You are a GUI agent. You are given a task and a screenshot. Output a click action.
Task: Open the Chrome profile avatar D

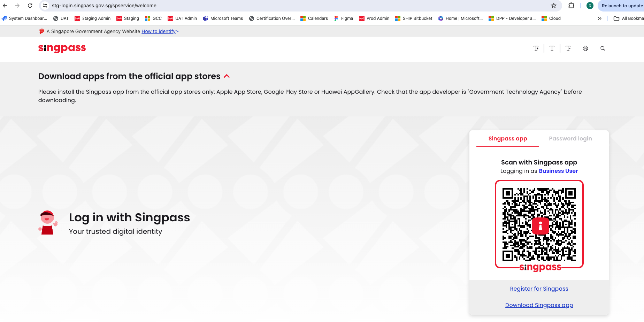tap(590, 6)
